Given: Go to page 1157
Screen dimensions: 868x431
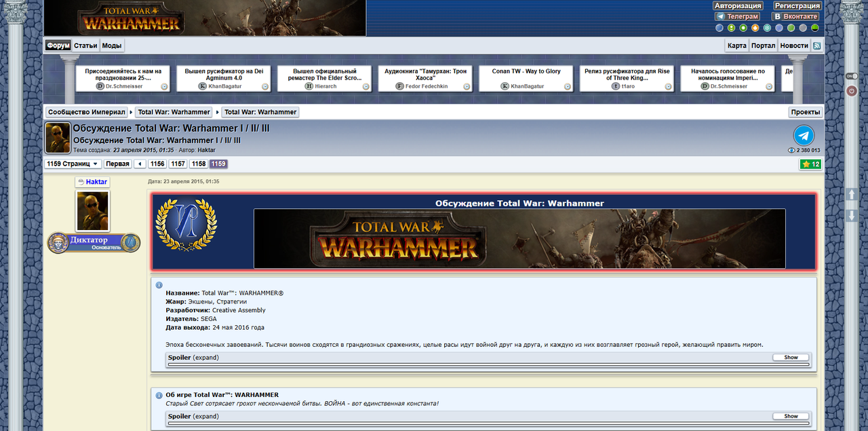Looking at the screenshot, I should tap(178, 164).
